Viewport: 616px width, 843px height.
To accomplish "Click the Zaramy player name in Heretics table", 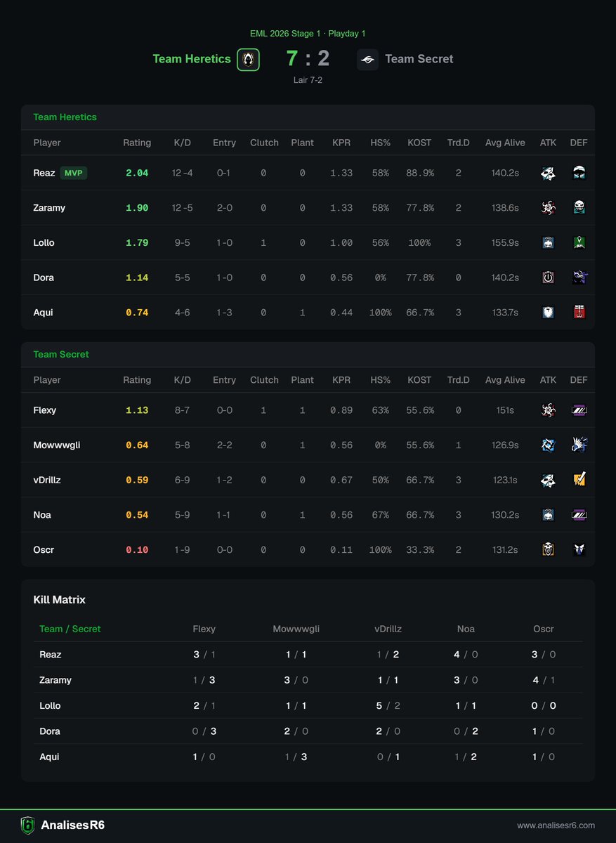I will [x=50, y=208].
